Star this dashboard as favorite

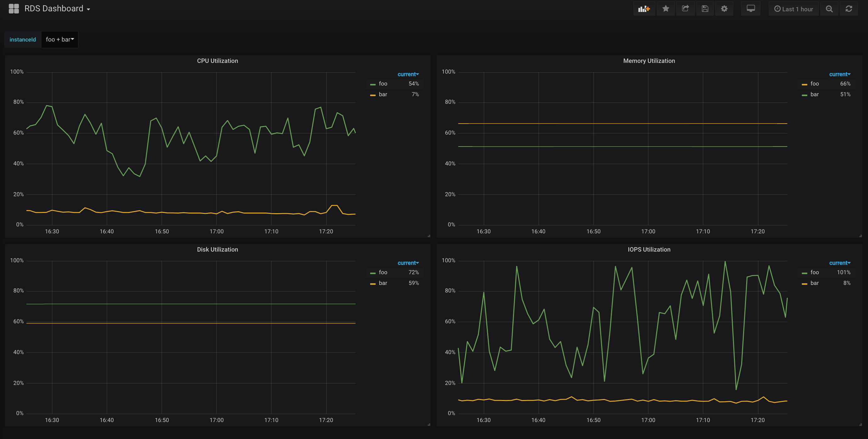point(665,9)
